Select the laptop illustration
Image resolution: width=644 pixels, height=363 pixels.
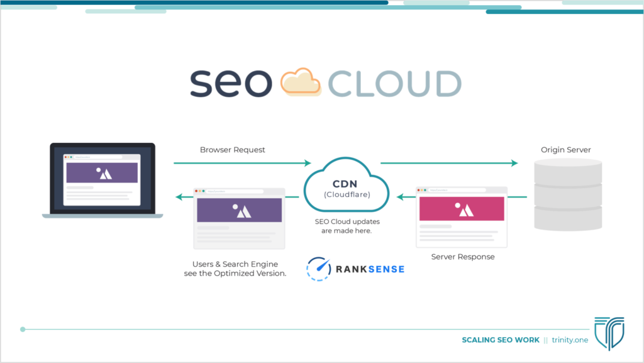click(103, 181)
